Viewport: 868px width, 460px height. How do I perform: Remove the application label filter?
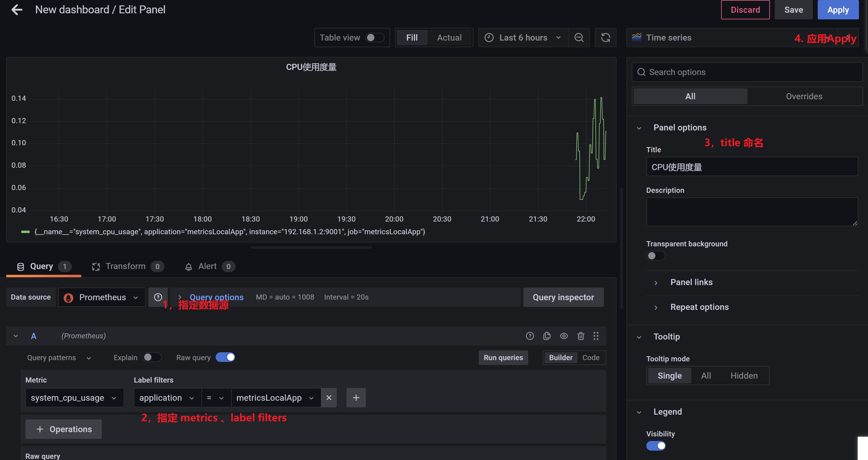(x=329, y=398)
